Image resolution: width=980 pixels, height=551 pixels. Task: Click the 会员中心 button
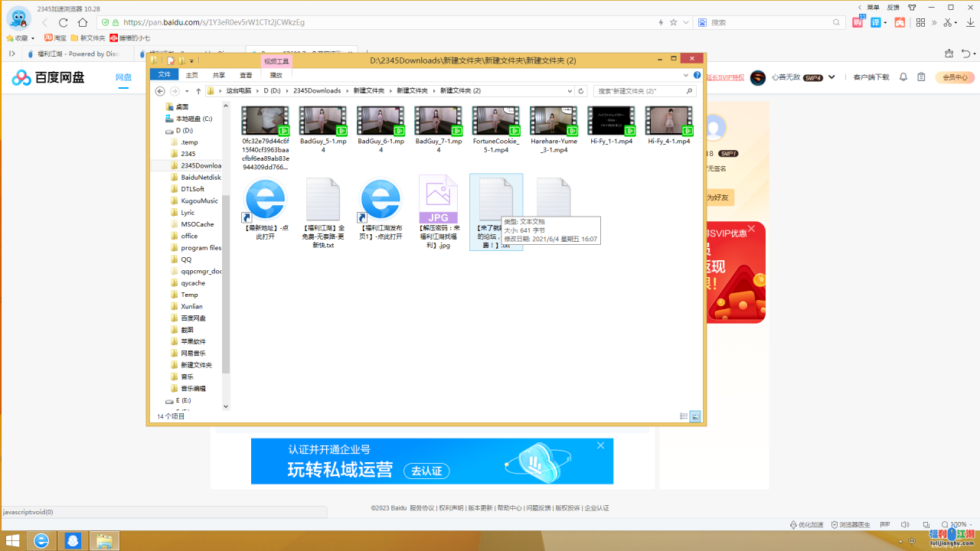954,77
